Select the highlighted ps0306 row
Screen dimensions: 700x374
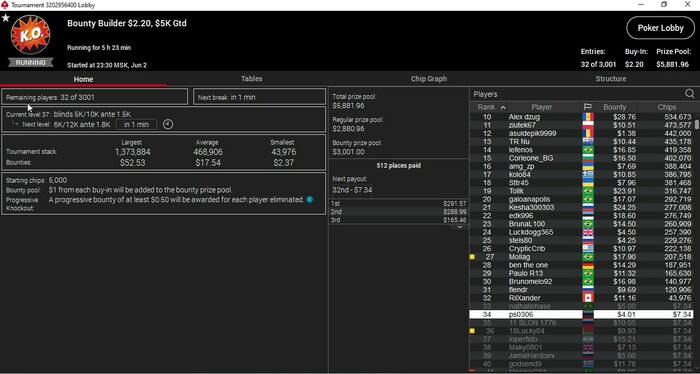(x=581, y=315)
